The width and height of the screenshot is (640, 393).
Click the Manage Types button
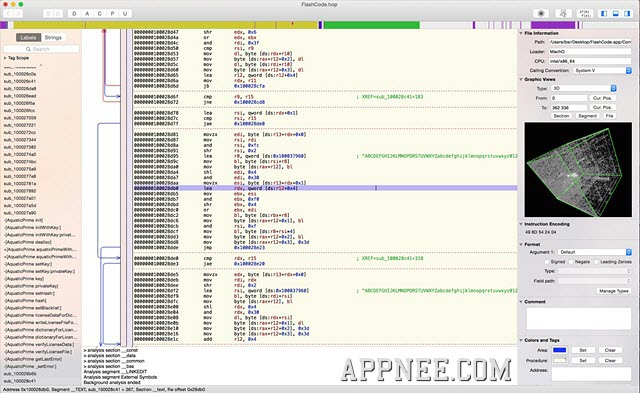613,291
